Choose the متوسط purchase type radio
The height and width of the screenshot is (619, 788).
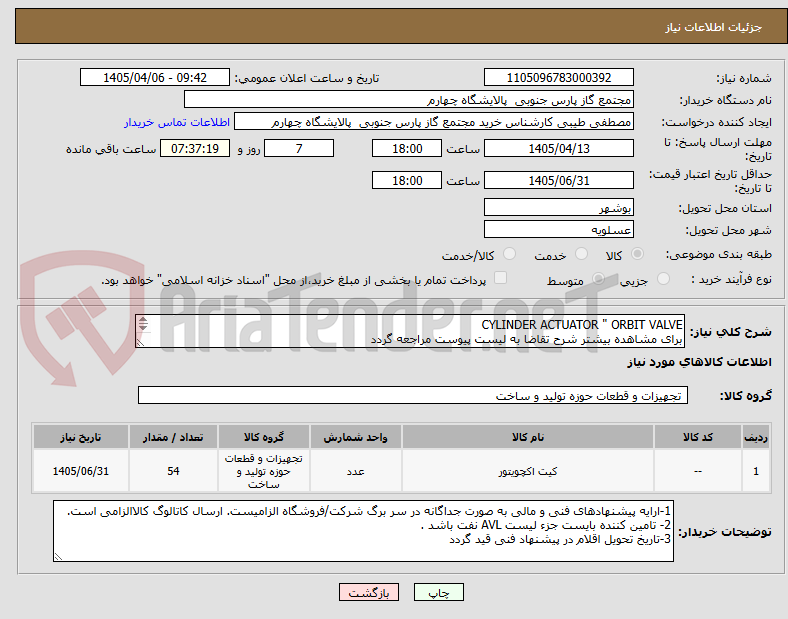598,278
